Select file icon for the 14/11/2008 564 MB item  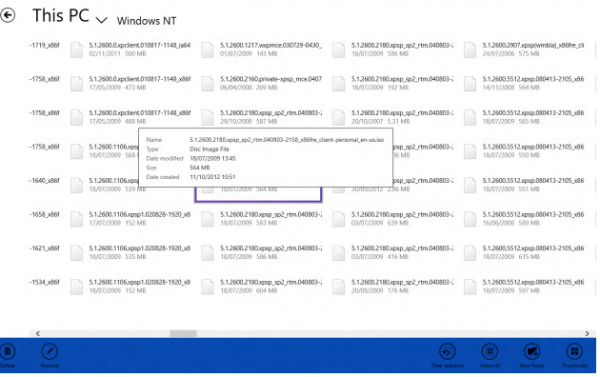click(x=470, y=84)
